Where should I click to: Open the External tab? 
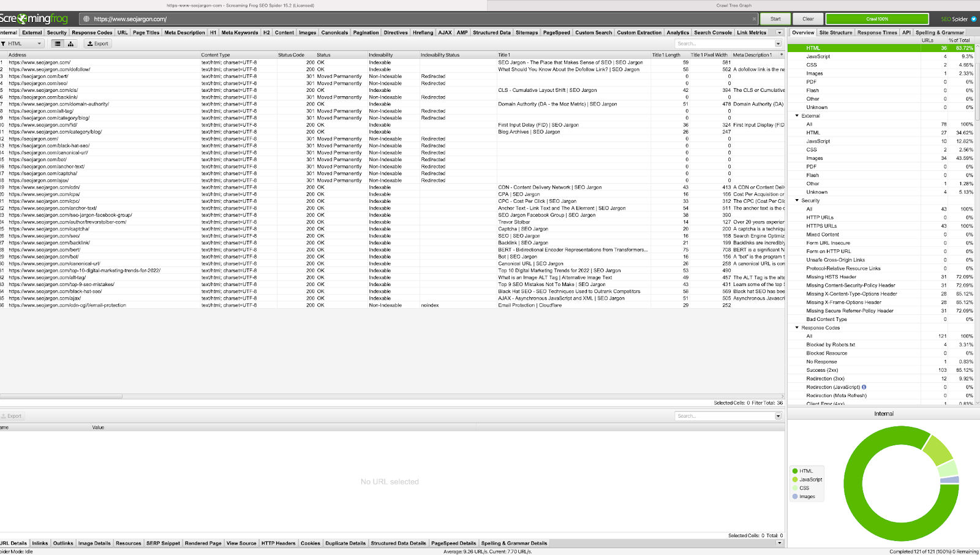coord(32,32)
